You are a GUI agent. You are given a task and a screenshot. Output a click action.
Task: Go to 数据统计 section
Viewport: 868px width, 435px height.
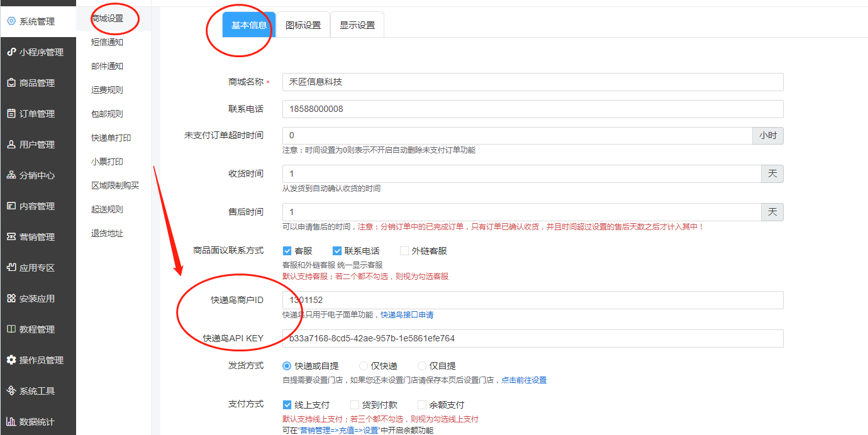click(38, 422)
